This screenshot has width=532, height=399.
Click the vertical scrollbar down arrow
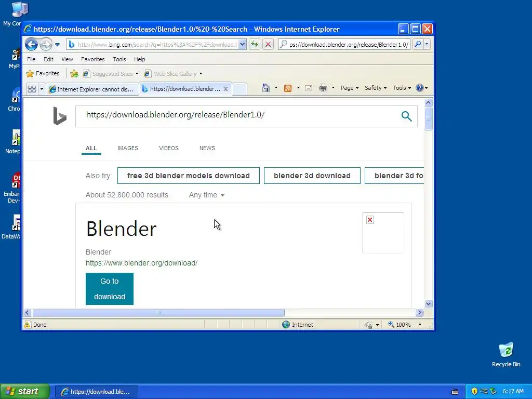(x=428, y=303)
